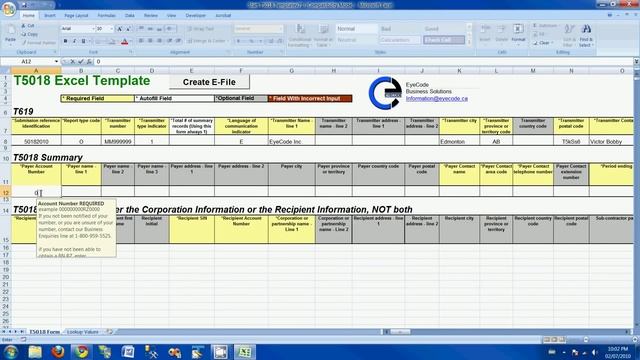
Task: Open Conditional Formatting menu
Action: (300, 36)
